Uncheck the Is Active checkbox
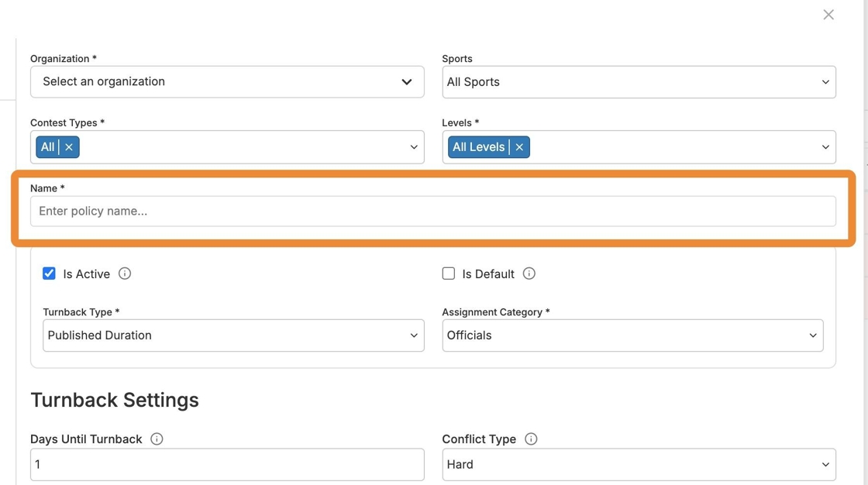This screenshot has height=485, width=868. (49, 273)
